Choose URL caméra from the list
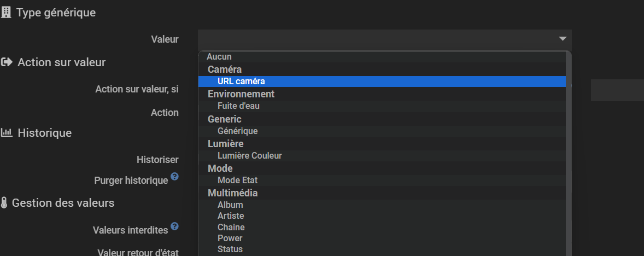 click(241, 81)
